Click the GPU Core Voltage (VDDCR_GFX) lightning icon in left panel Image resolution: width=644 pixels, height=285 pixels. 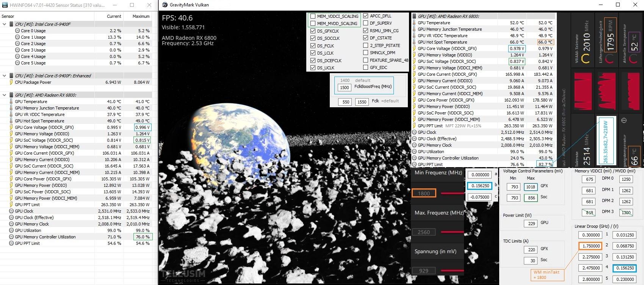pyautogui.click(x=11, y=127)
